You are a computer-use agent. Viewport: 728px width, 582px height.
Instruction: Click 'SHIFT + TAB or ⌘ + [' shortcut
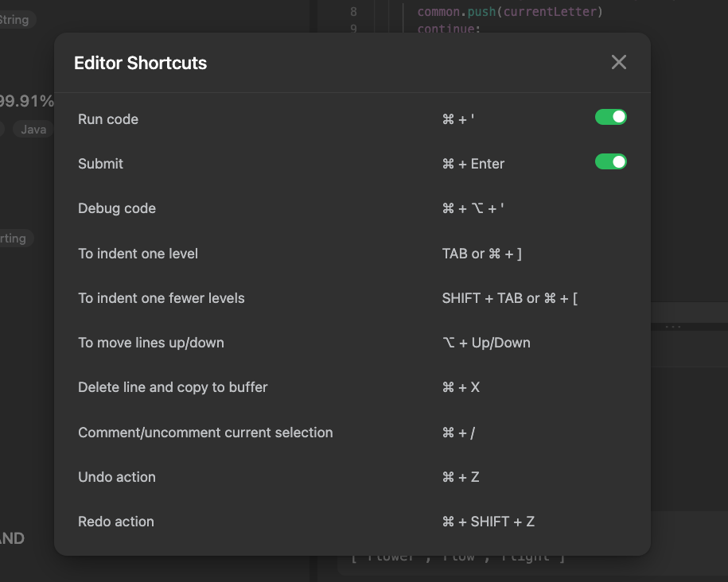[510, 298]
